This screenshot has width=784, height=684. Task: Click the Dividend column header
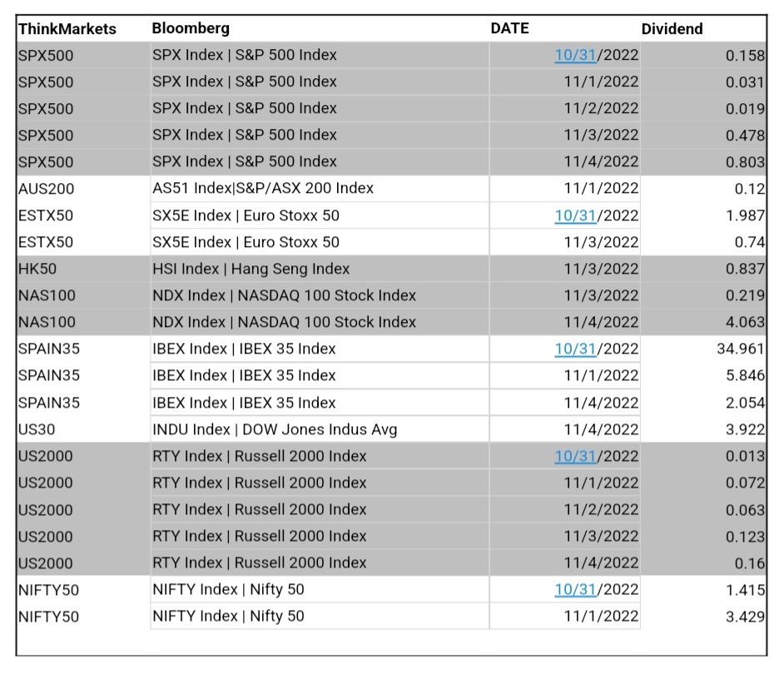coord(672,28)
